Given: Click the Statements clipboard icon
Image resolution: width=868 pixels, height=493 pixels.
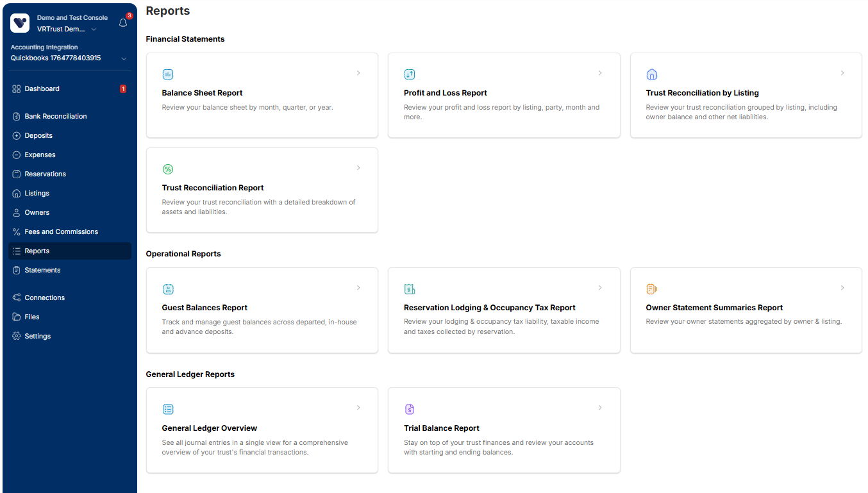Looking at the screenshot, I should 17,271.
